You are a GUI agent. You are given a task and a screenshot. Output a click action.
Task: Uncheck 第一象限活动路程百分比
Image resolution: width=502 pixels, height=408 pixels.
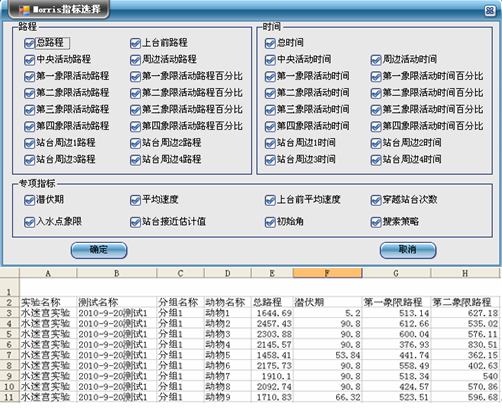(x=135, y=77)
